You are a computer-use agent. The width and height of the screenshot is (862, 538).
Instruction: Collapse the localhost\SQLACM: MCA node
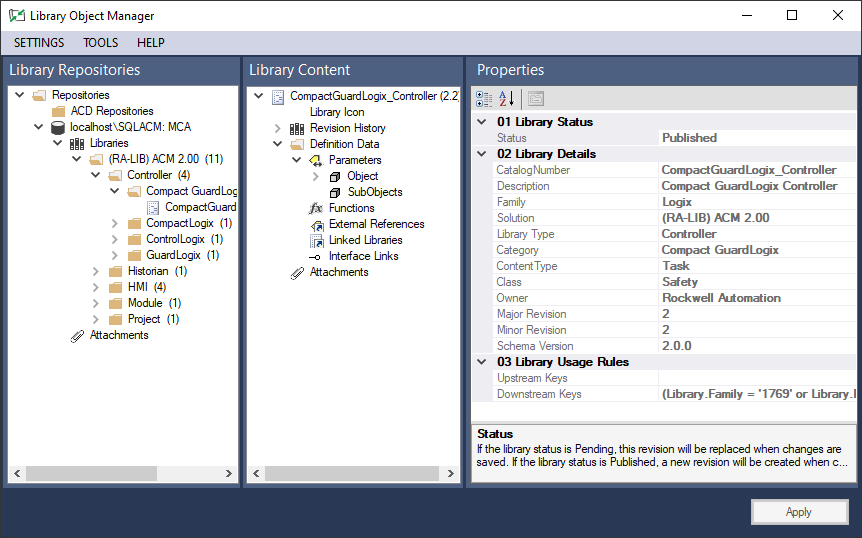tap(38, 127)
